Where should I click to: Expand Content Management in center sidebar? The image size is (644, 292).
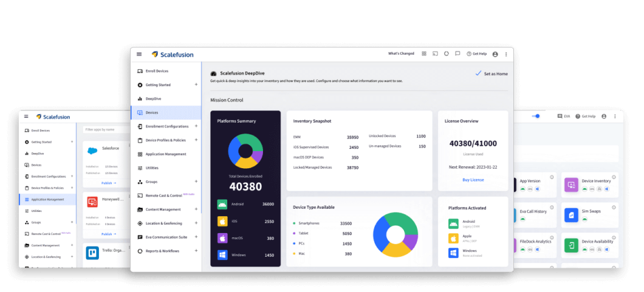[196, 209]
